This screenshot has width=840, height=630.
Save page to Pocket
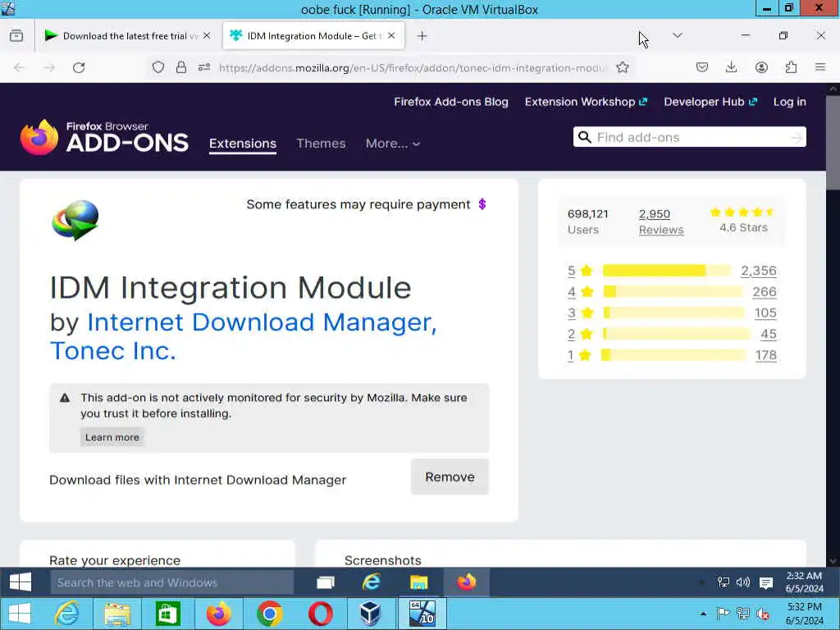point(702,67)
